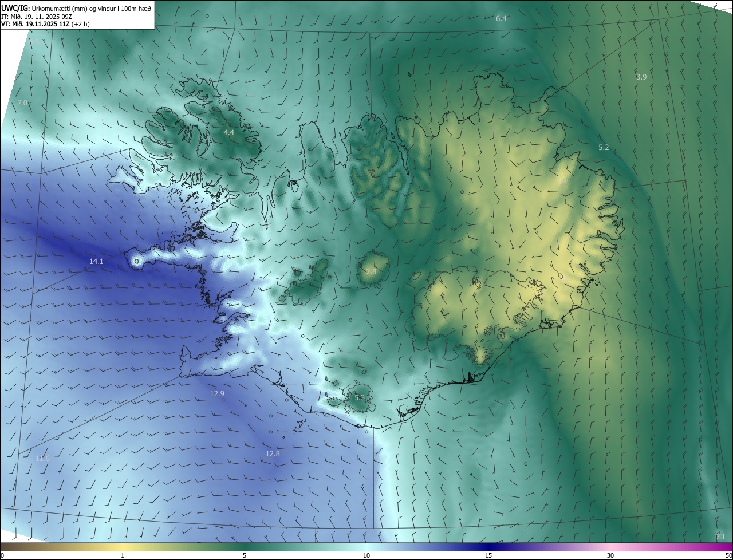Click the UWC/IG chart title
733x560 pixels.
click(x=76, y=8)
